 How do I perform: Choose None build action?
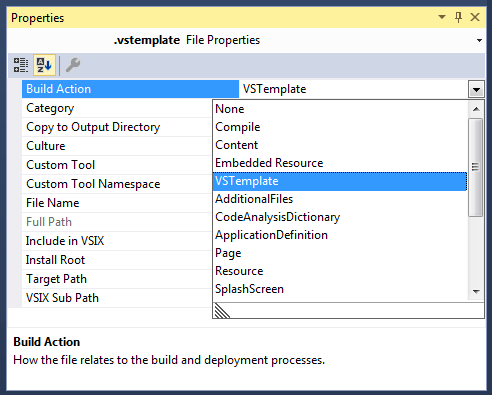(x=340, y=109)
